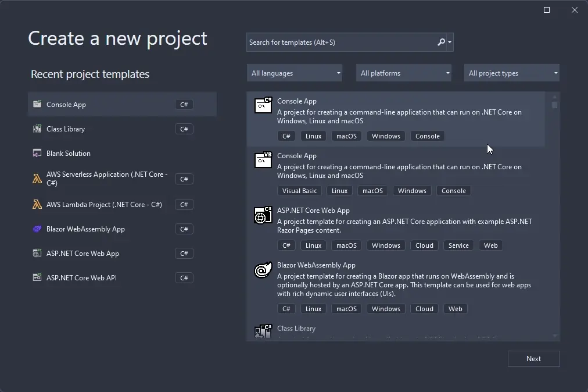Click the ASP.NET Core Web App recent icon
This screenshot has height=392, width=588.
pos(37,253)
